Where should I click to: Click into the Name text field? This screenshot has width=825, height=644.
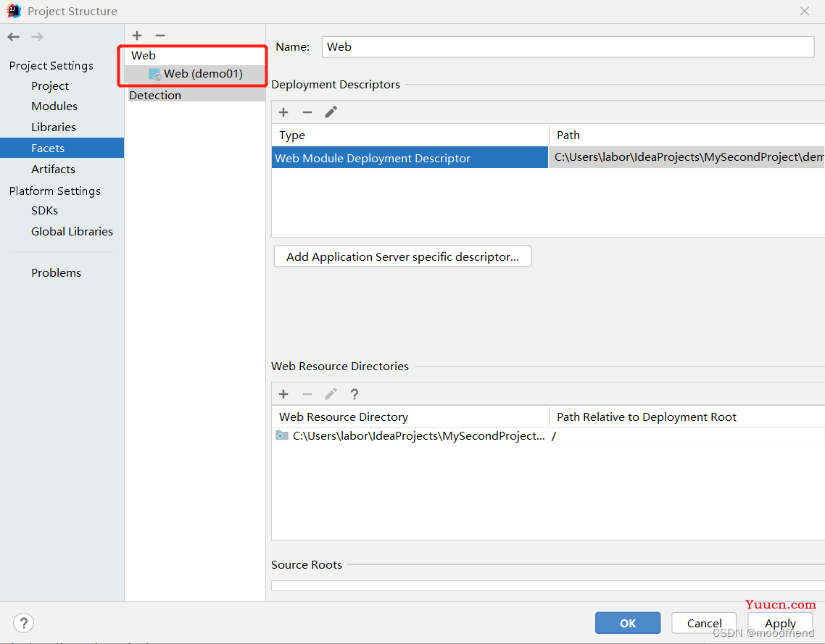(567, 47)
